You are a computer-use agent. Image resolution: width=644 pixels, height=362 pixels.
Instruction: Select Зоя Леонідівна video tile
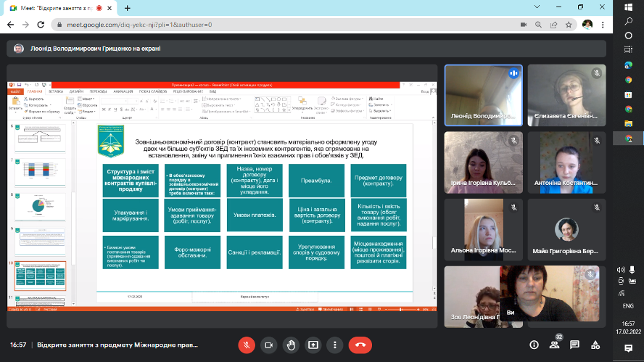click(x=472, y=297)
